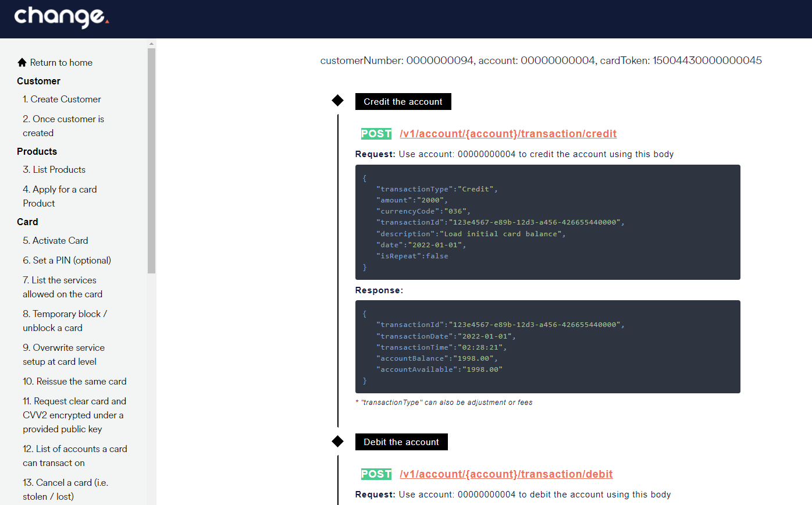Open the /v1/account/{account}/transaction/debit link
The height and width of the screenshot is (505, 812).
pyautogui.click(x=506, y=474)
